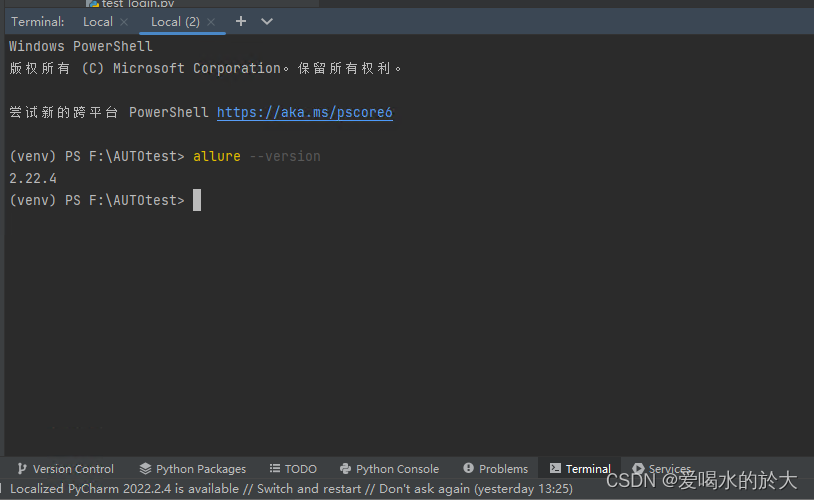Click the Windows PowerShell header line
This screenshot has height=500, width=814.
point(81,46)
